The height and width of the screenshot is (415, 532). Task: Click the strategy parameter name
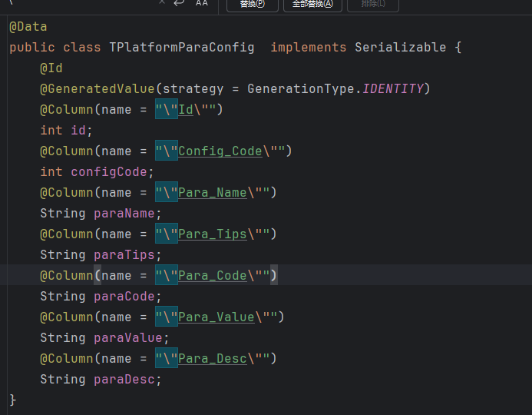[193, 89]
